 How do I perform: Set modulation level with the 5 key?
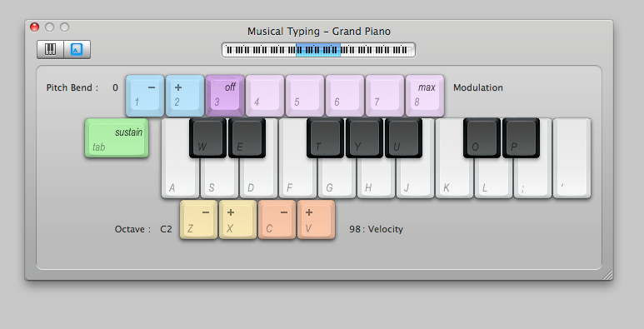tap(305, 96)
